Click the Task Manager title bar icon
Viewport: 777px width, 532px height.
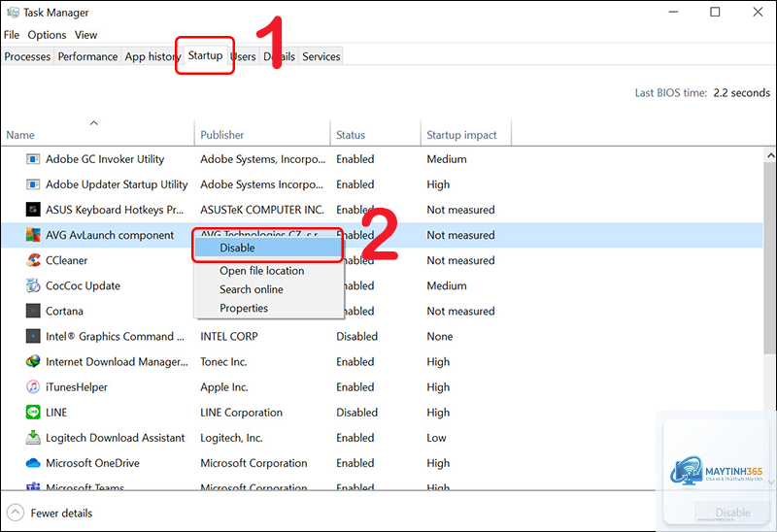(13, 13)
